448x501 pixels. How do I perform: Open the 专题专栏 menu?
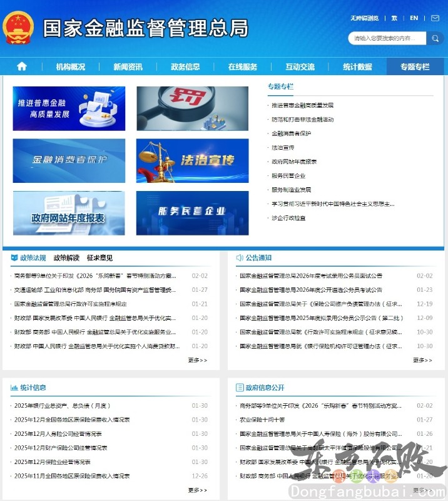click(x=415, y=66)
